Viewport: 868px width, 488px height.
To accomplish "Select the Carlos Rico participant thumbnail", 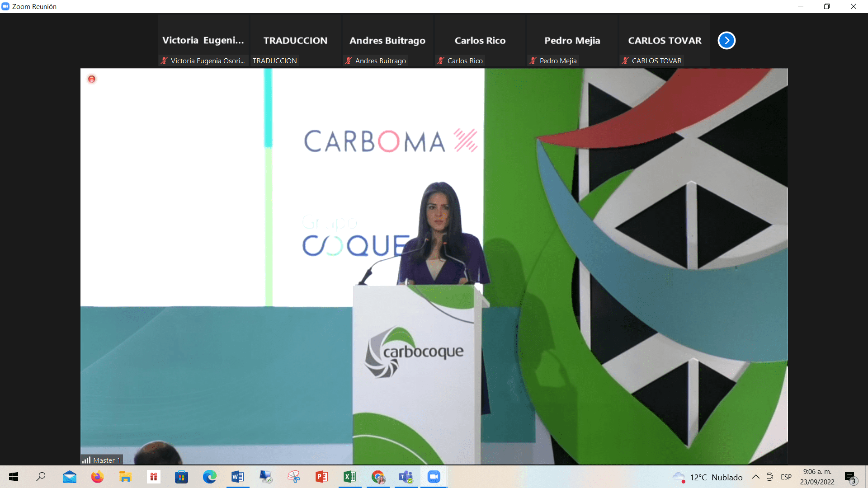I will click(x=480, y=41).
